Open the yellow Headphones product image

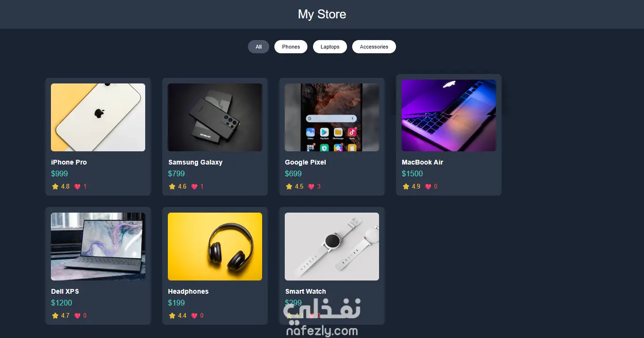click(x=215, y=247)
